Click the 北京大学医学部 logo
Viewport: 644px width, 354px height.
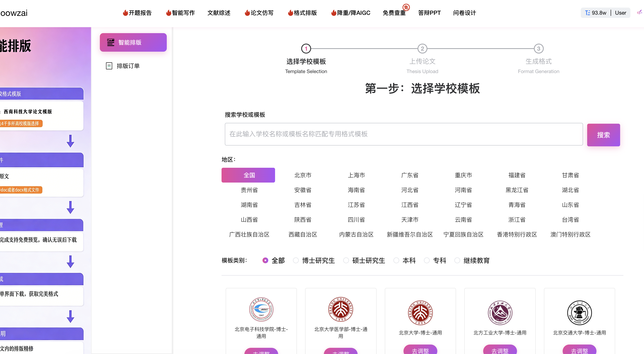click(x=341, y=309)
